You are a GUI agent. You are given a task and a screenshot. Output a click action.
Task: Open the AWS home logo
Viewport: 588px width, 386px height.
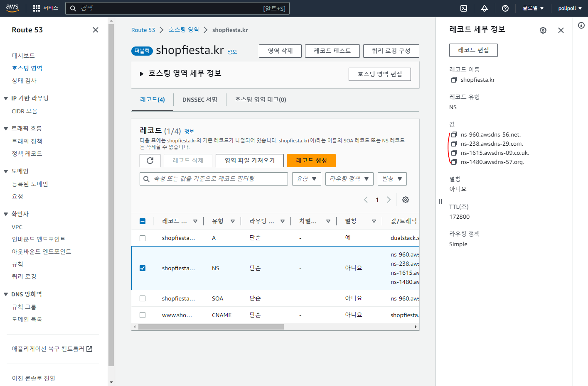[x=12, y=8]
